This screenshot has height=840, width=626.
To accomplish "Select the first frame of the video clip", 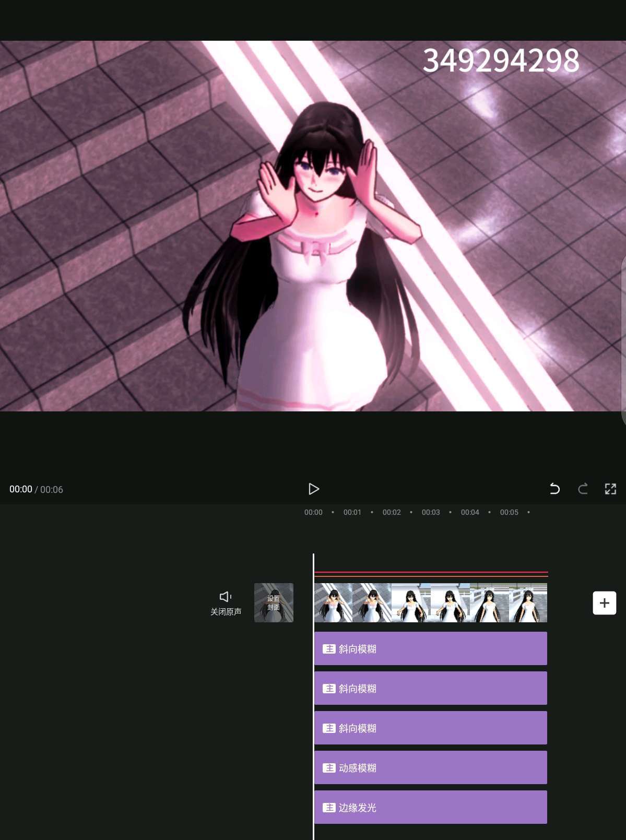I will pyautogui.click(x=334, y=602).
